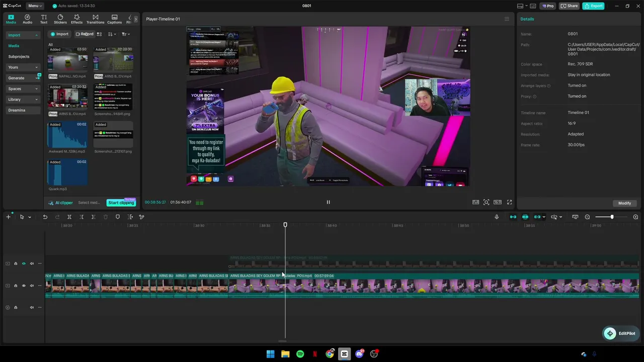Switch media grid view layout
Image resolution: width=644 pixels, height=362 pixels.
tap(100, 34)
